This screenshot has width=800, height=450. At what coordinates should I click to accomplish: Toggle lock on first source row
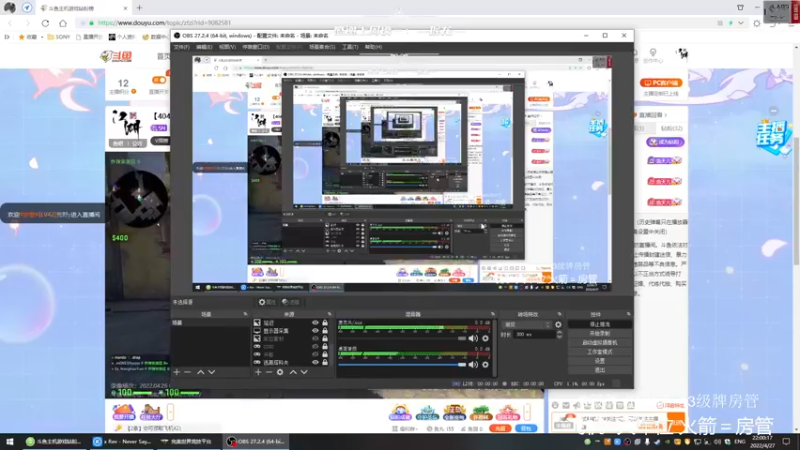tap(325, 323)
